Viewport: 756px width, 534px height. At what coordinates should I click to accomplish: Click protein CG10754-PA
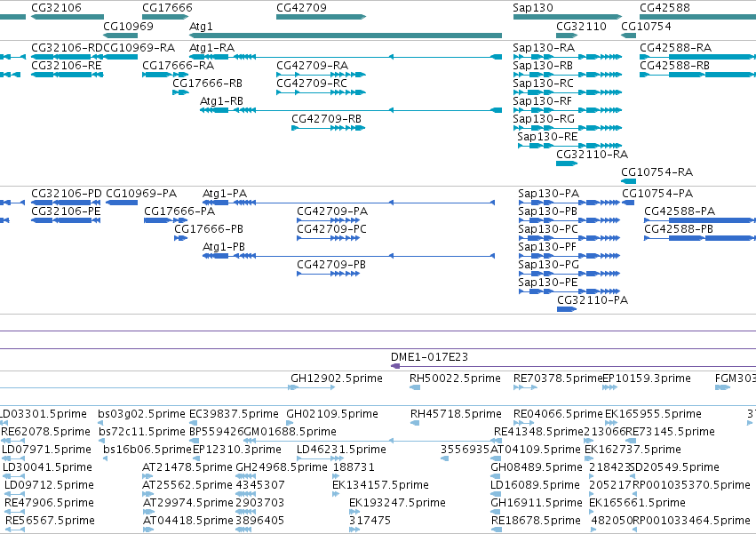(628, 203)
